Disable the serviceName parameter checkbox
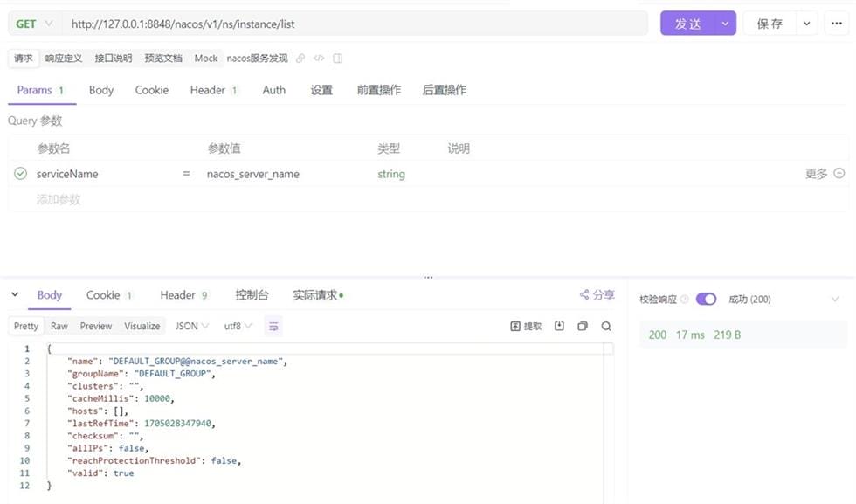Viewport: 856px width, 504px height. point(21,174)
